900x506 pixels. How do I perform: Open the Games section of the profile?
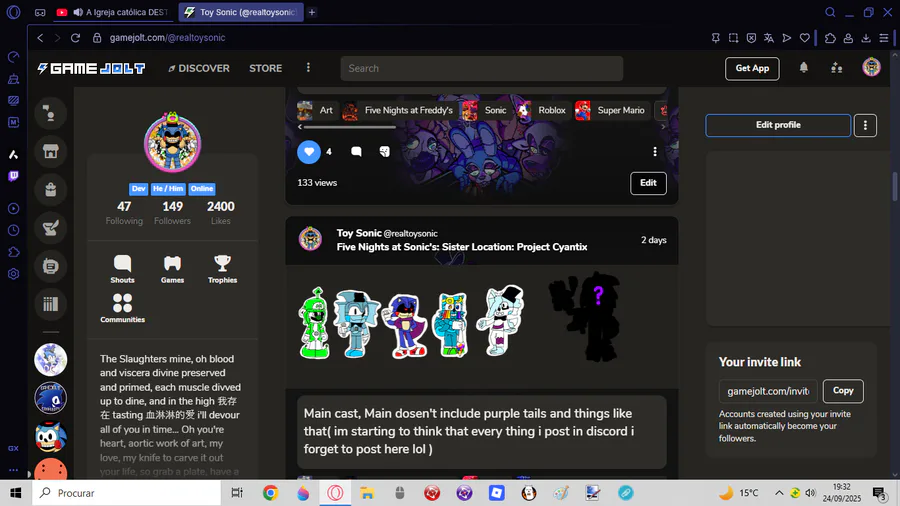[172, 269]
